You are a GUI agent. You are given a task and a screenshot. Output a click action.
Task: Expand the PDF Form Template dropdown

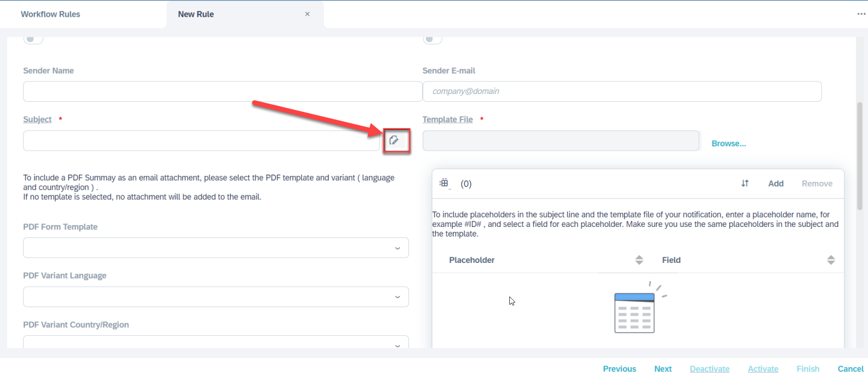click(x=216, y=248)
